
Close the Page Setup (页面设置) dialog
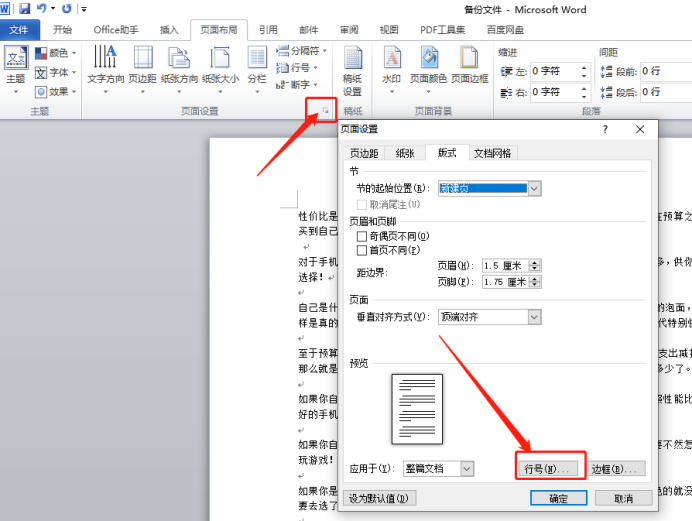(x=640, y=129)
